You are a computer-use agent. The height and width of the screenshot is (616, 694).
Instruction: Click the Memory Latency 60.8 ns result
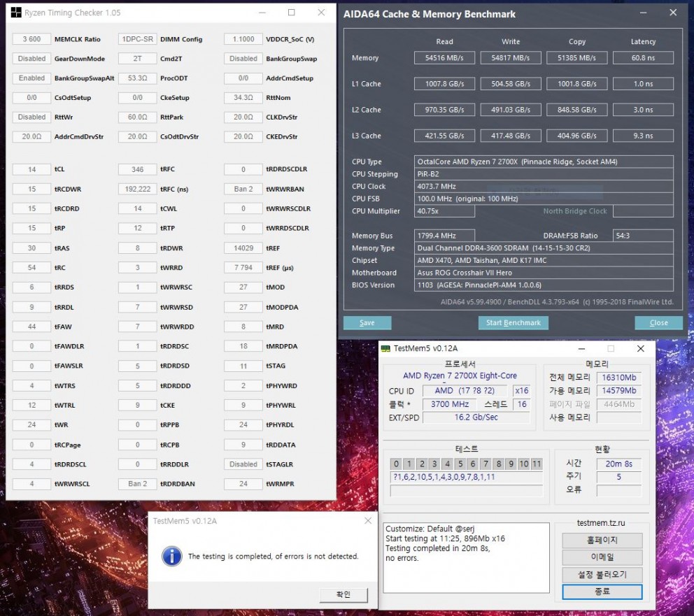coord(643,58)
